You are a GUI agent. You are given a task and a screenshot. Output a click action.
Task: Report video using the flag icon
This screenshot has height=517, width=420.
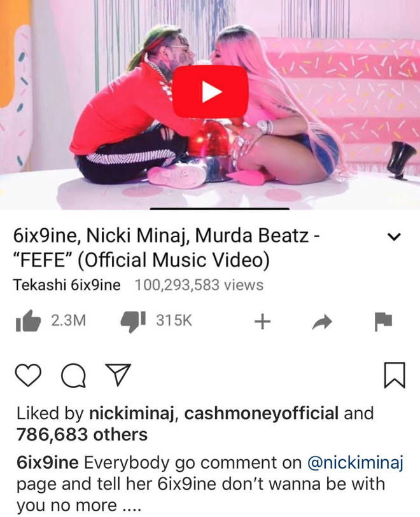[x=383, y=321]
